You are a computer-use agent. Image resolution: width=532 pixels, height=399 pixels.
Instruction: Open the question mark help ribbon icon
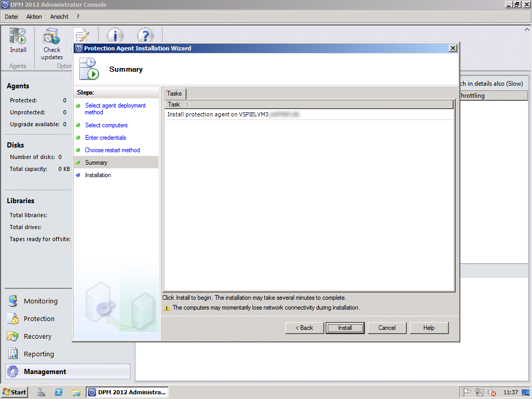[145, 35]
